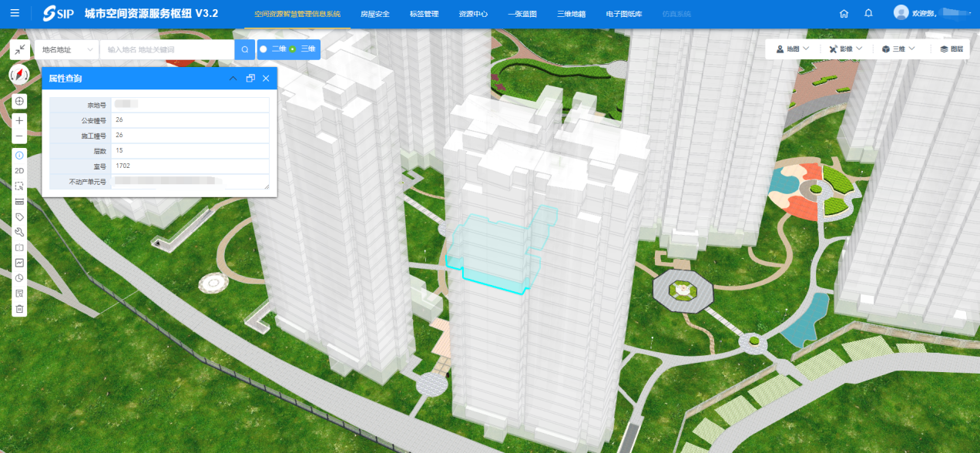Click the home icon in header

pyautogui.click(x=844, y=14)
